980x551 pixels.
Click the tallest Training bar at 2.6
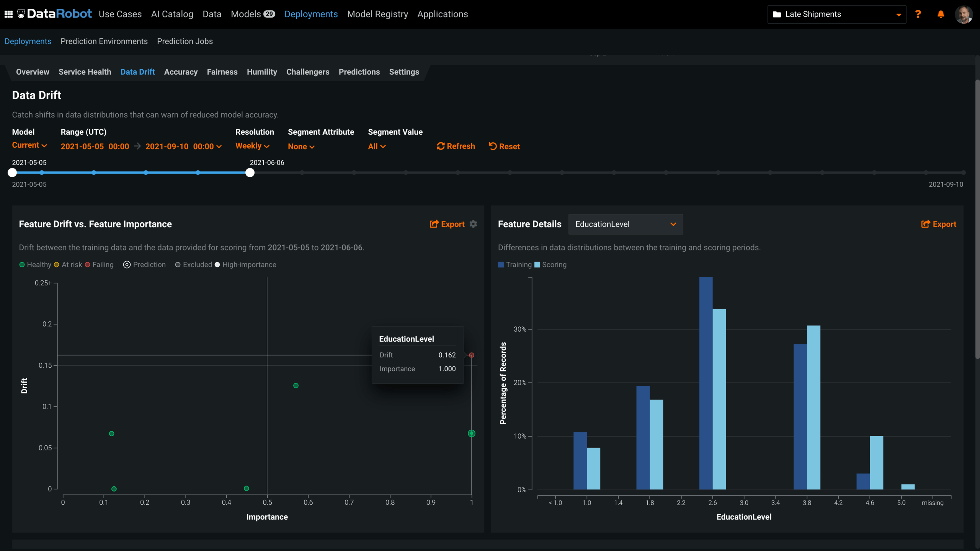tap(706, 383)
